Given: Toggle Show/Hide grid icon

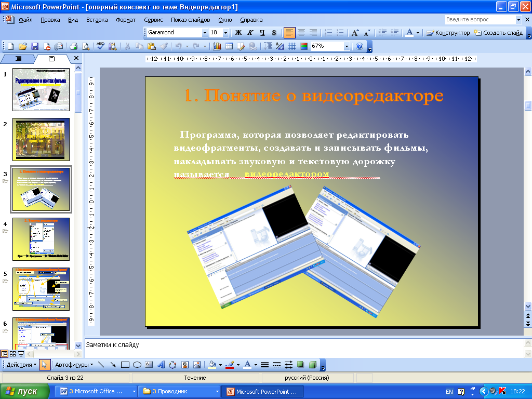Looking at the screenshot, I should 292,46.
